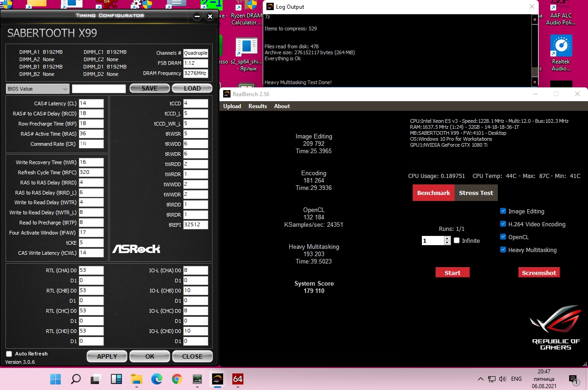Open the Results menu in RealBench

(x=258, y=106)
